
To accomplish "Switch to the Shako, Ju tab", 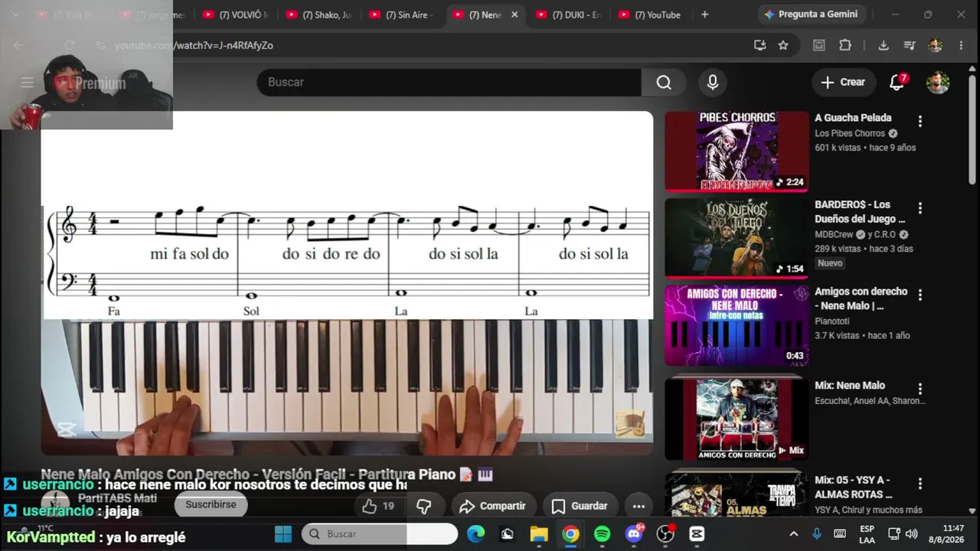I will (319, 15).
